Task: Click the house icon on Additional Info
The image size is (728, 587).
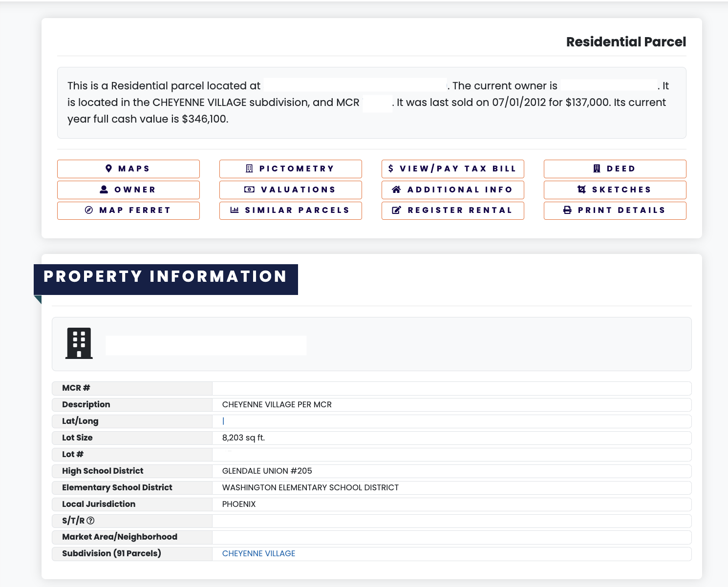Action: pyautogui.click(x=396, y=189)
